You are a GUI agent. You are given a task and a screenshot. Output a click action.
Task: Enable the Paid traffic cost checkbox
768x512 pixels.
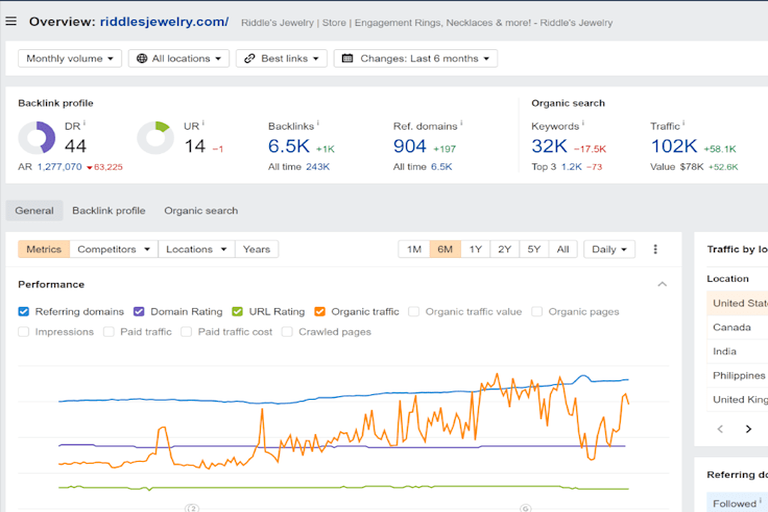pos(186,332)
